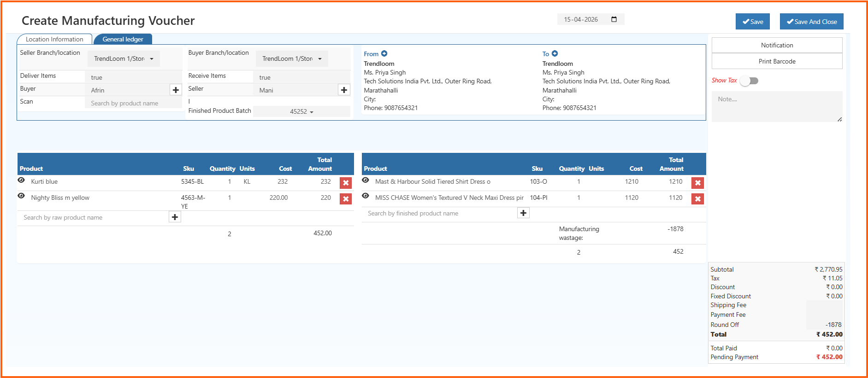Screen dimensions: 868x378
Task: Remove the Kurti blue row
Action: (345, 183)
